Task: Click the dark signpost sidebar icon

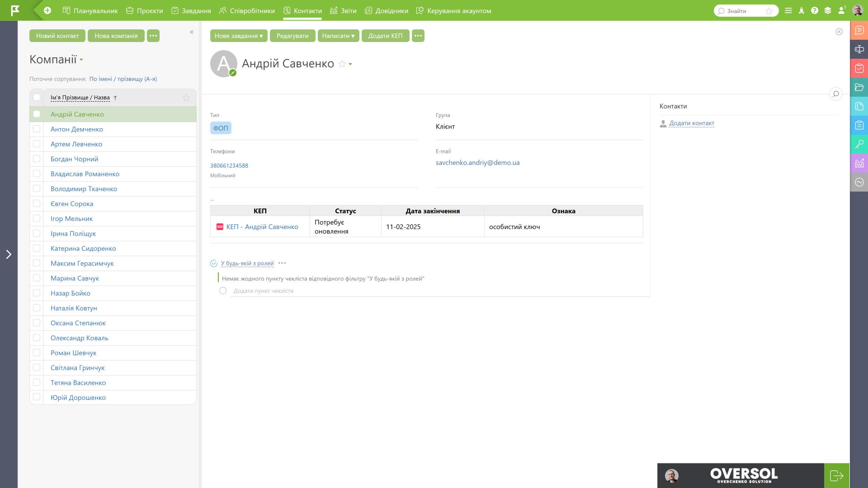Action: click(x=859, y=49)
